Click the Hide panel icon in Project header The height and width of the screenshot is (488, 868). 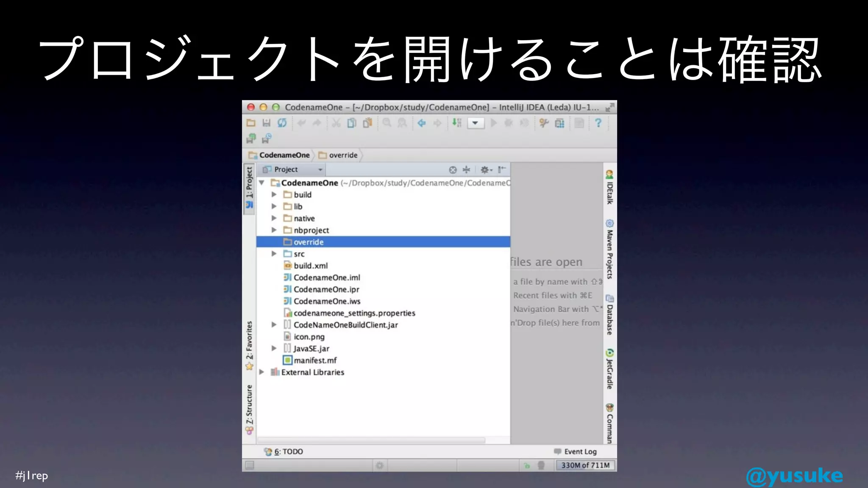coord(502,169)
